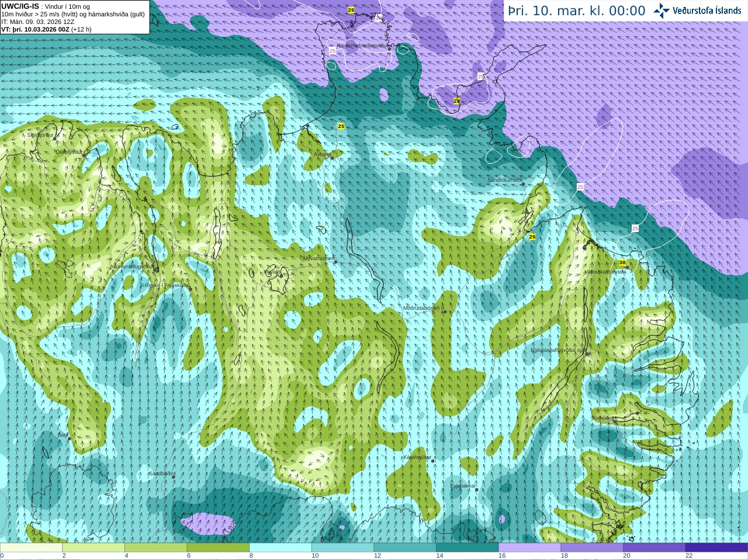Click the Kollaleira station label

(603, 418)
